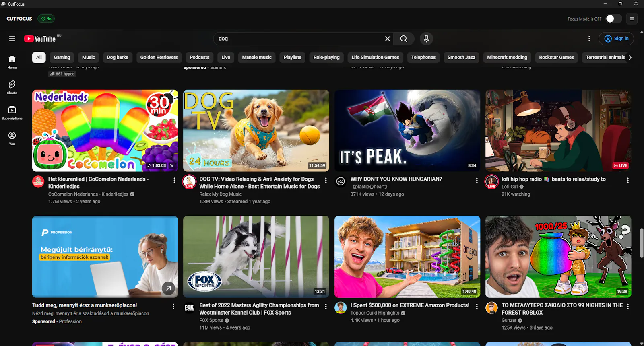Click the #61 hyped badge
The height and width of the screenshot is (346, 644).
pyautogui.click(x=62, y=74)
